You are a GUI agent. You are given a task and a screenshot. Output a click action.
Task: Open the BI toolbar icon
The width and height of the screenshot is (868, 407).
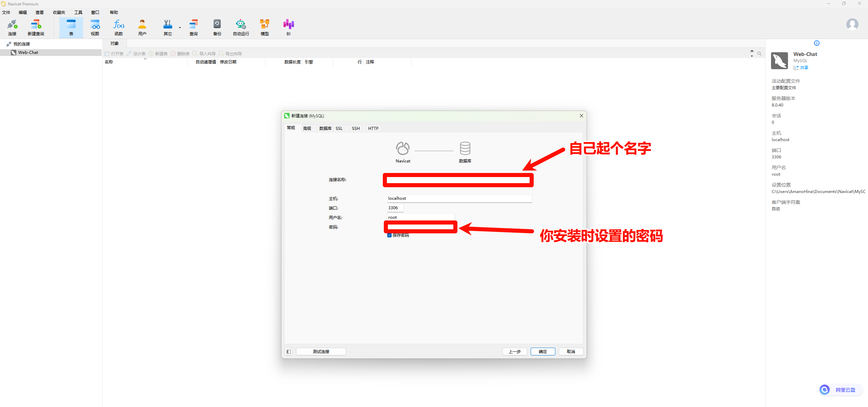coord(289,27)
